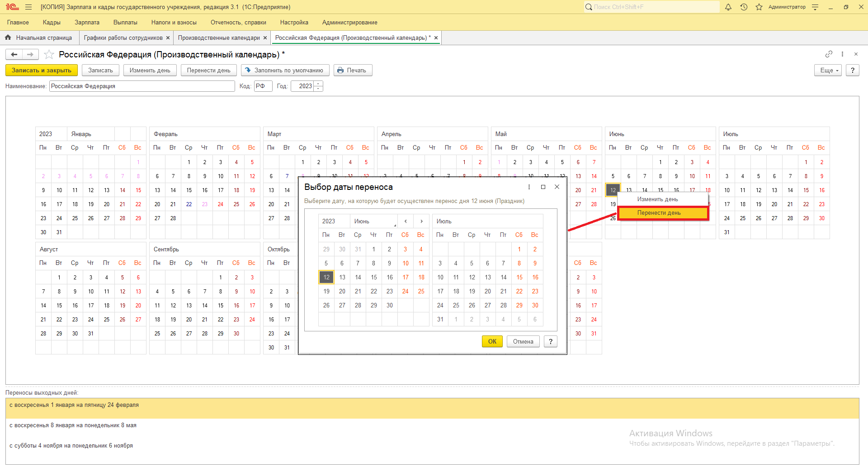Open service settings icon next to Администратор
The image size is (868, 467).
point(815,7)
